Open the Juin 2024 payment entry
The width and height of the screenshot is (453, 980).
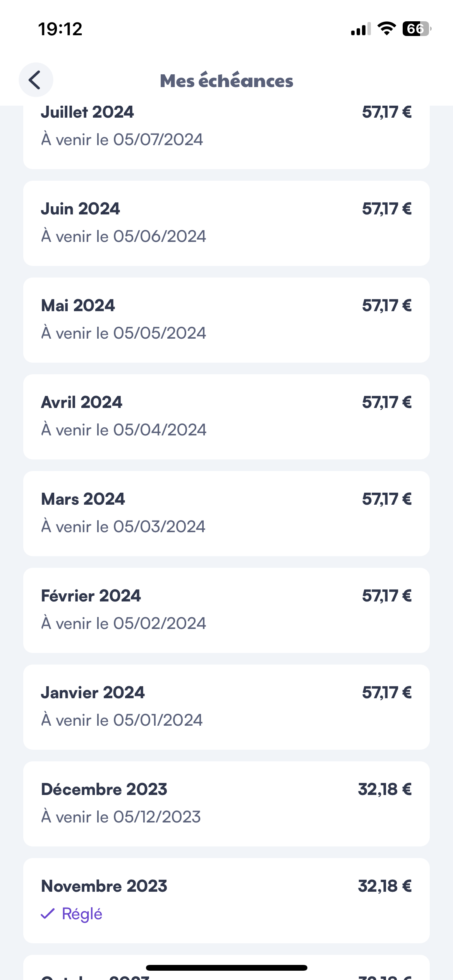(226, 223)
